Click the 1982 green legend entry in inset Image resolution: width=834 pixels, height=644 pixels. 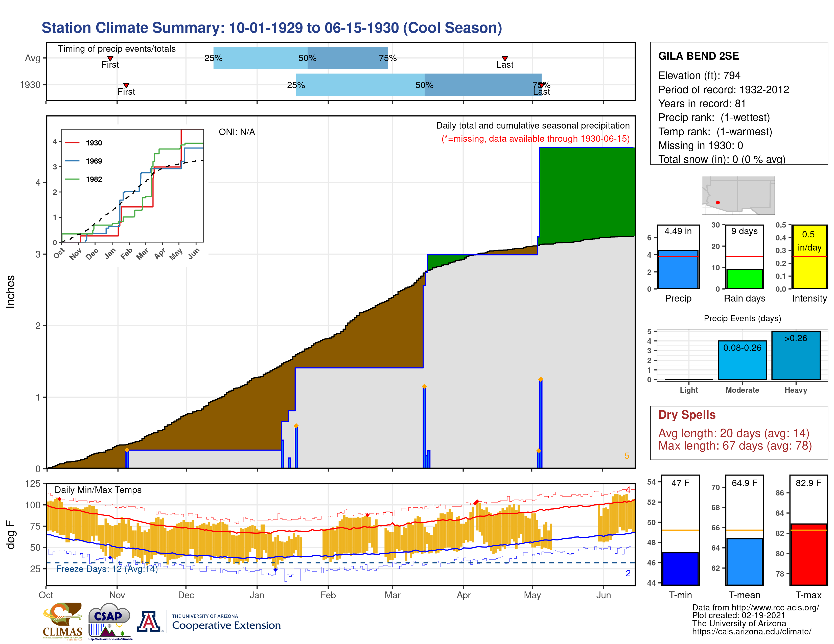click(x=83, y=179)
